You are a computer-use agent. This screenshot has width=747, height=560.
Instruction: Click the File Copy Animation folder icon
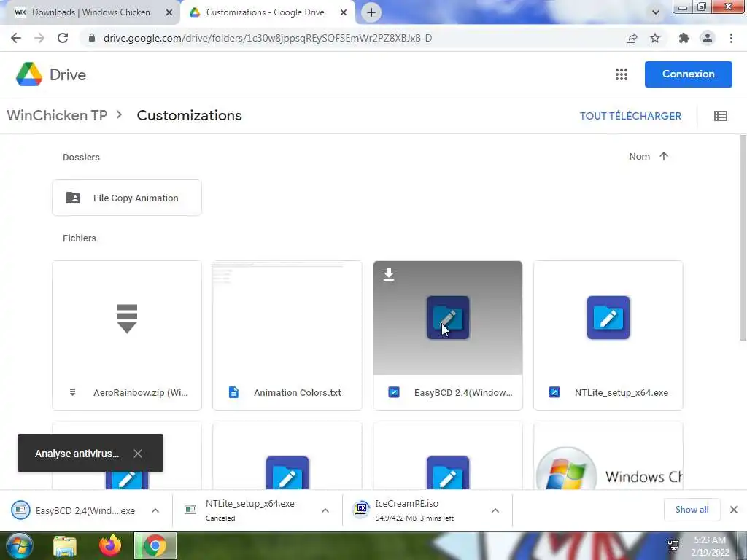(x=73, y=198)
